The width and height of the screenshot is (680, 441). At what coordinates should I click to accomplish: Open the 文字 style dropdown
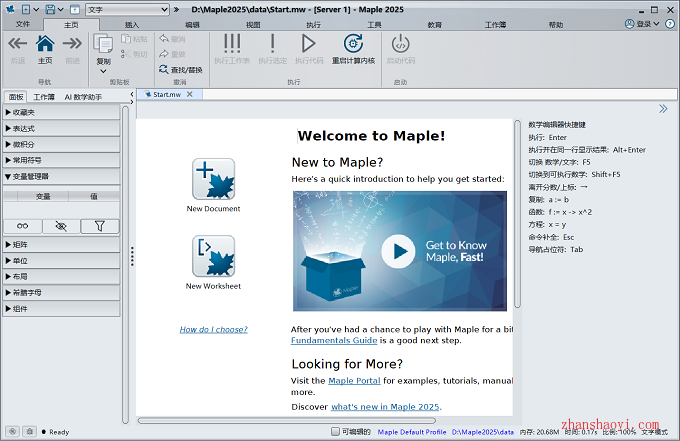(128, 10)
